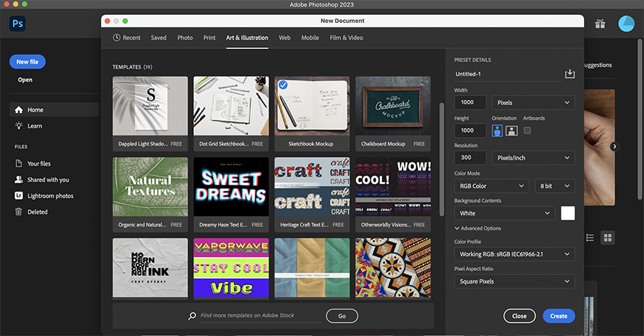The height and width of the screenshot is (336, 644).
Task: Click the Lightroom photos Lr icon
Action: click(19, 195)
